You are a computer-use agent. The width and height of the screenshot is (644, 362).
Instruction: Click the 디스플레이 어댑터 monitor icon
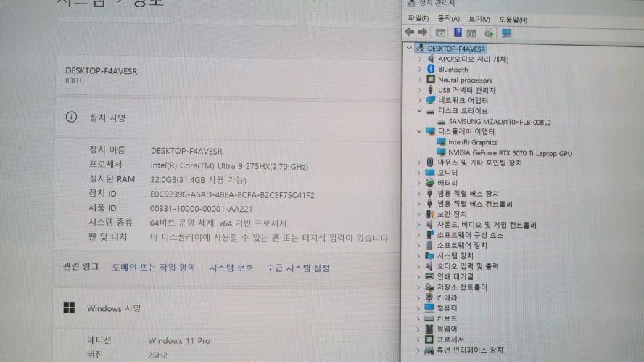point(430,131)
